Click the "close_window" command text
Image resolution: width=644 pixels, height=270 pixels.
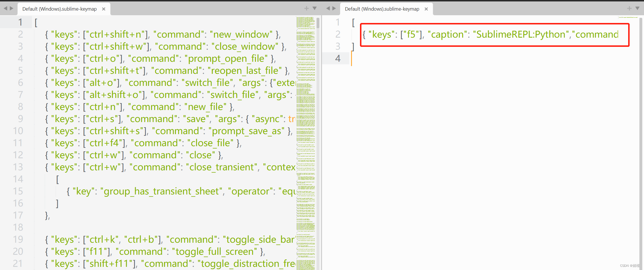click(x=245, y=47)
